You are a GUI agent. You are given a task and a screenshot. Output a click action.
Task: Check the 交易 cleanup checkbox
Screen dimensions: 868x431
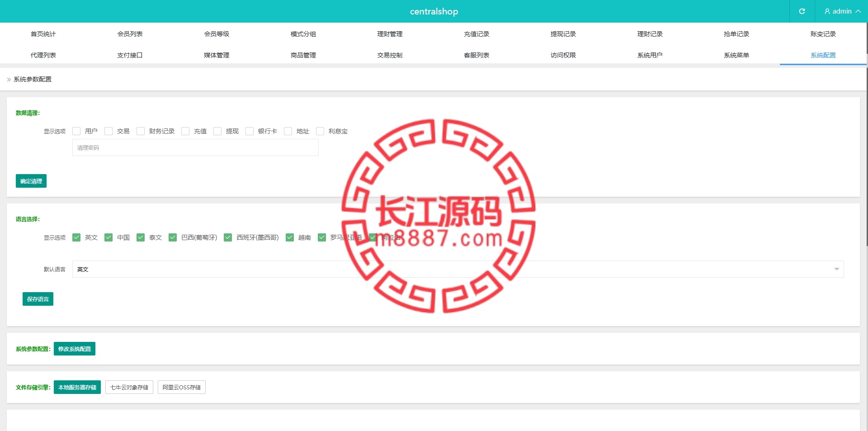point(108,131)
